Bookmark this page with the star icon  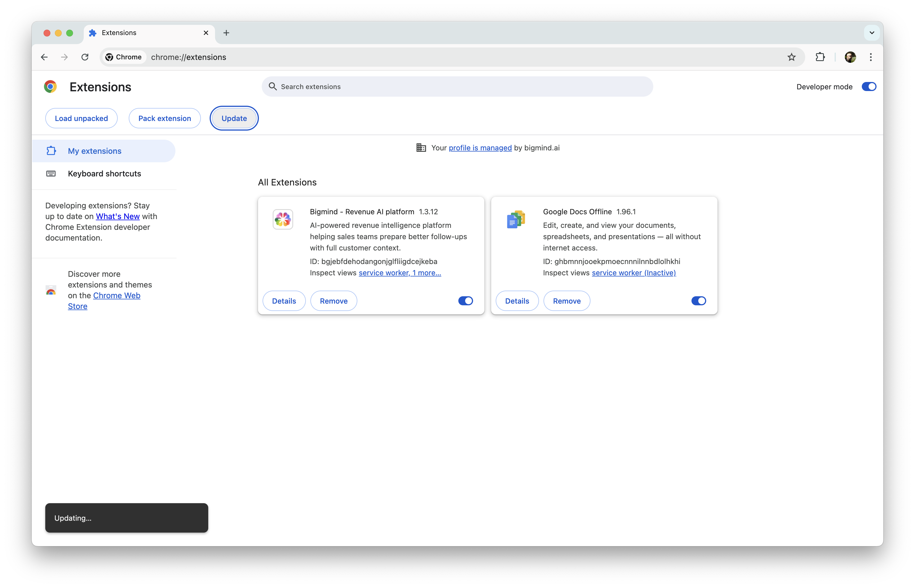[791, 57]
